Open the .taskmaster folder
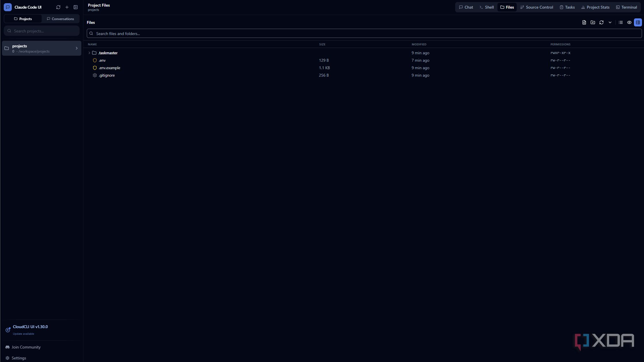 click(x=108, y=53)
